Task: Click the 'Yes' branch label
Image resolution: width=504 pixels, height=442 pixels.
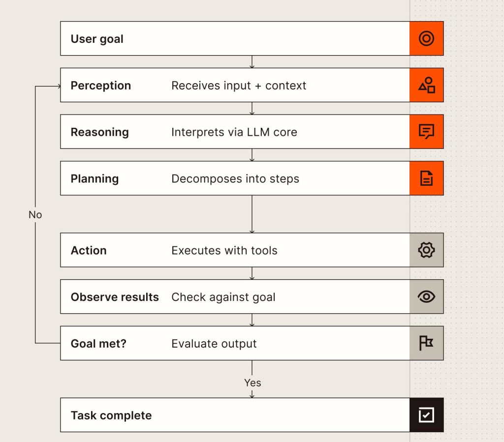Action: (252, 383)
